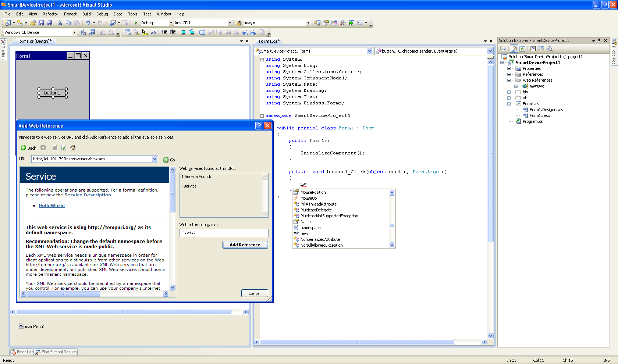
Task: Expand the References node in Solution Explorer
Action: (x=509, y=74)
